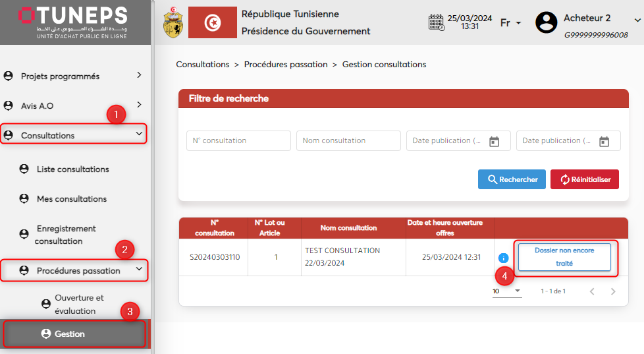Viewport: 644px width, 354px height.
Task: Click the Tunisian coat of arms emblem
Action: click(x=173, y=22)
